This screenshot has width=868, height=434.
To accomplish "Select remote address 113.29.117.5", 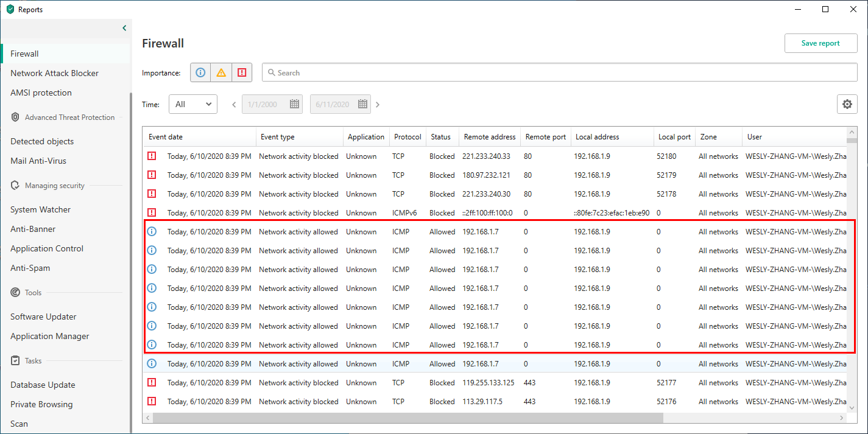I will pyautogui.click(x=482, y=402).
